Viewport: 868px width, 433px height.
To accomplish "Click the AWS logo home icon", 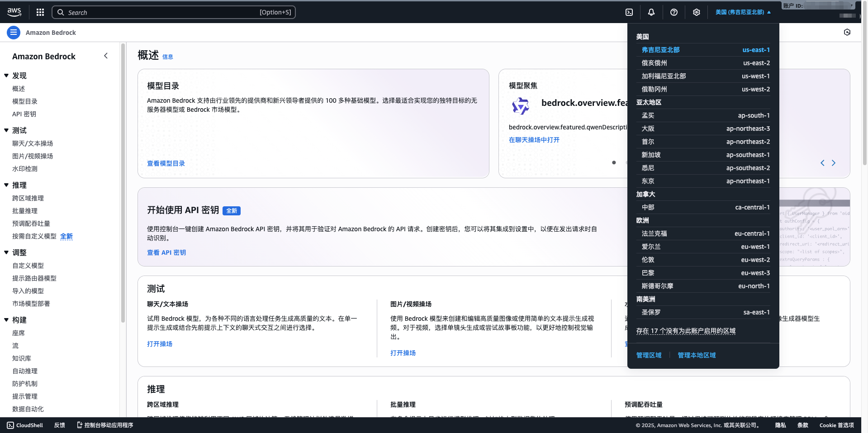I will pyautogui.click(x=14, y=12).
